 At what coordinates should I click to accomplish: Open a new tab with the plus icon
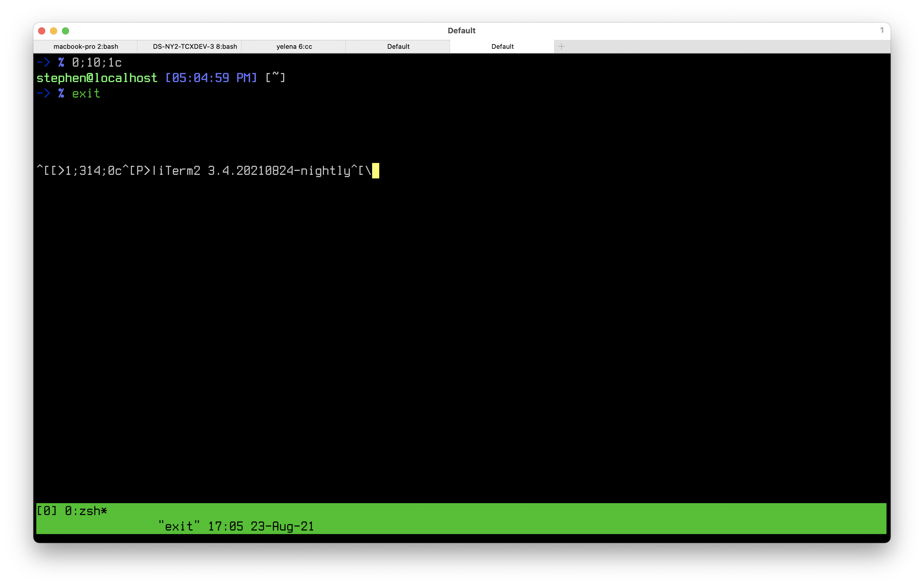tap(562, 46)
